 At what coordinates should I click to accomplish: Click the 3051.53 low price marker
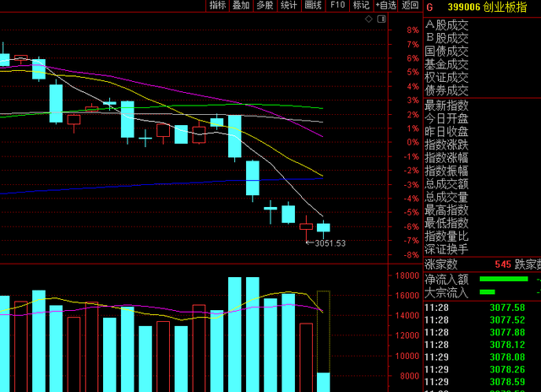330,243
